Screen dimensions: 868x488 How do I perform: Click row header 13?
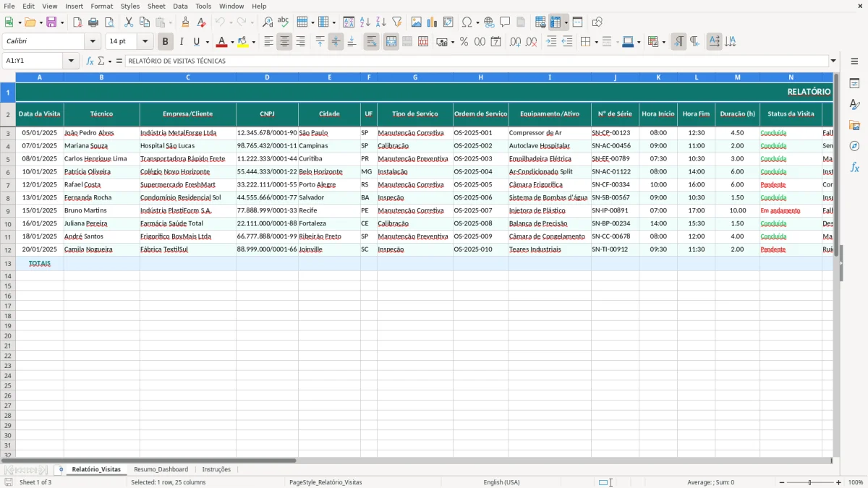8,263
